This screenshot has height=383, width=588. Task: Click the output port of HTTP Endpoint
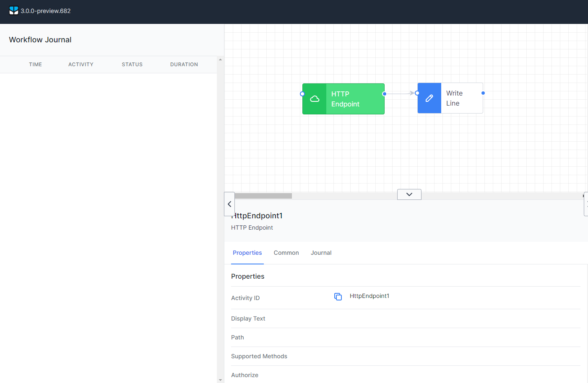pos(385,94)
